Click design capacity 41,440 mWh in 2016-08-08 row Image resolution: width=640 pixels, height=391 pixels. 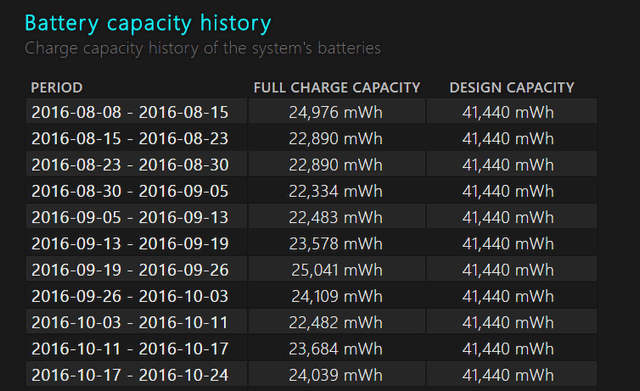click(508, 112)
